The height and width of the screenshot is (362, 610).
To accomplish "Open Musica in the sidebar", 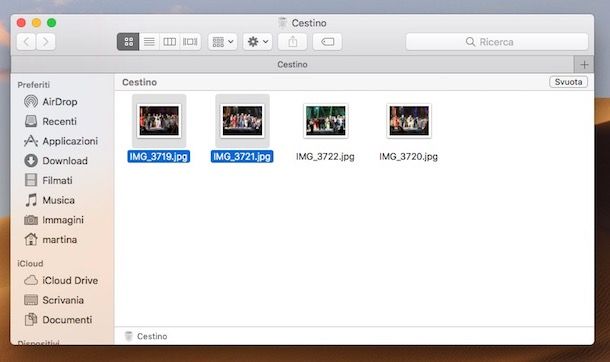I will tap(49, 200).
